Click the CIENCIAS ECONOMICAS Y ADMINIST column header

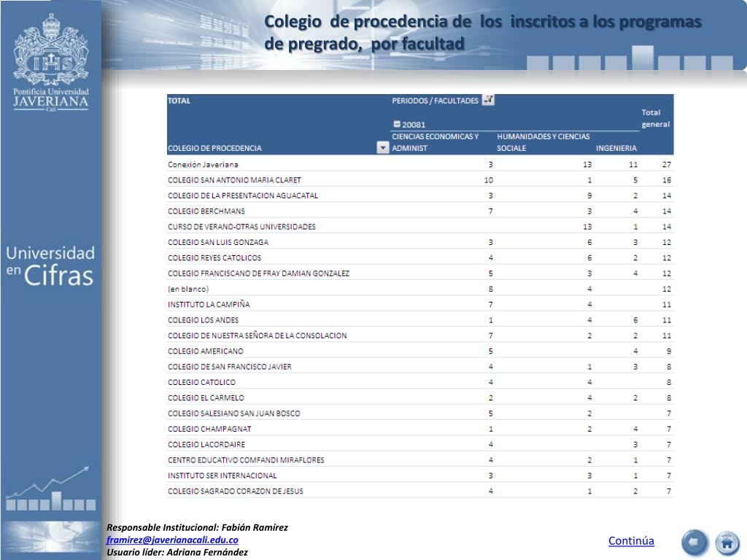click(435, 142)
